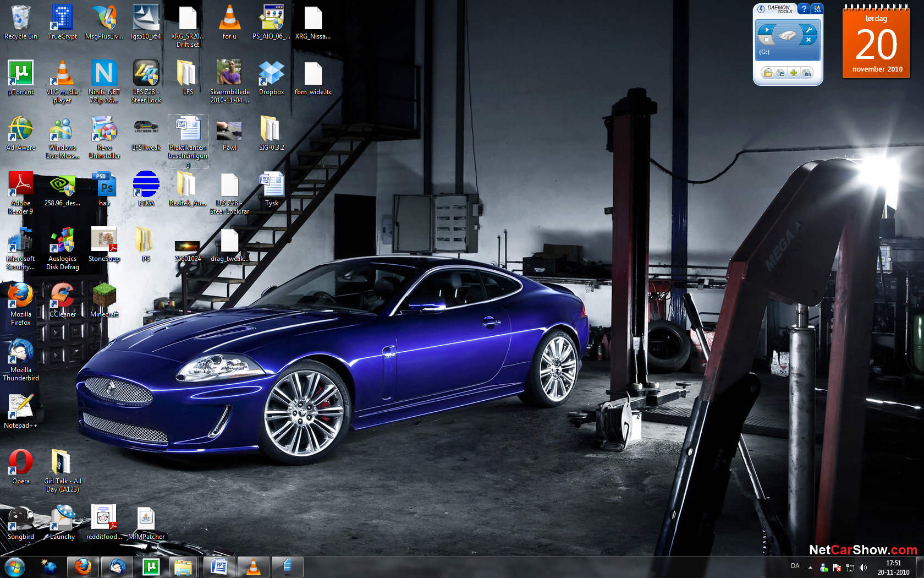
Task: Click the DA input language indicator
Action: (x=795, y=566)
